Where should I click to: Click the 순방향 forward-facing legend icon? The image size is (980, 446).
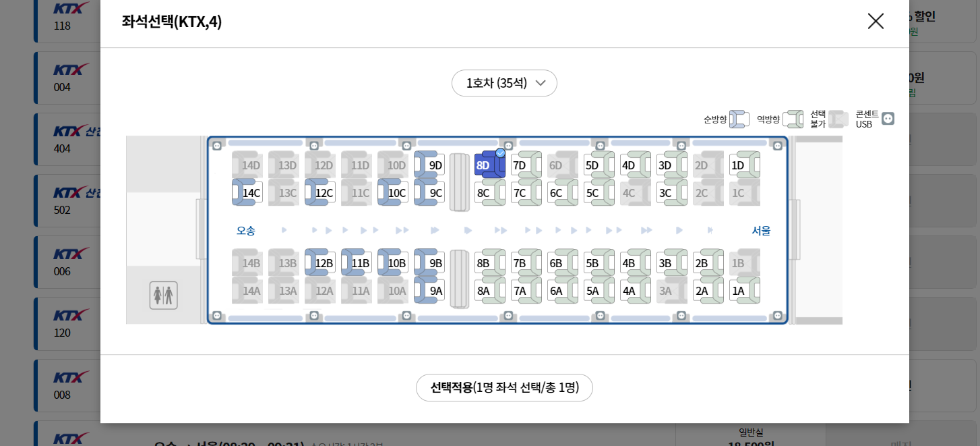(x=739, y=119)
